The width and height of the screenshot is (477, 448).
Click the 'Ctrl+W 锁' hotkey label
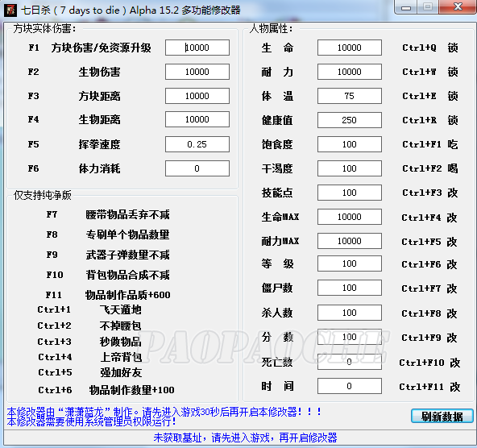[x=429, y=72]
